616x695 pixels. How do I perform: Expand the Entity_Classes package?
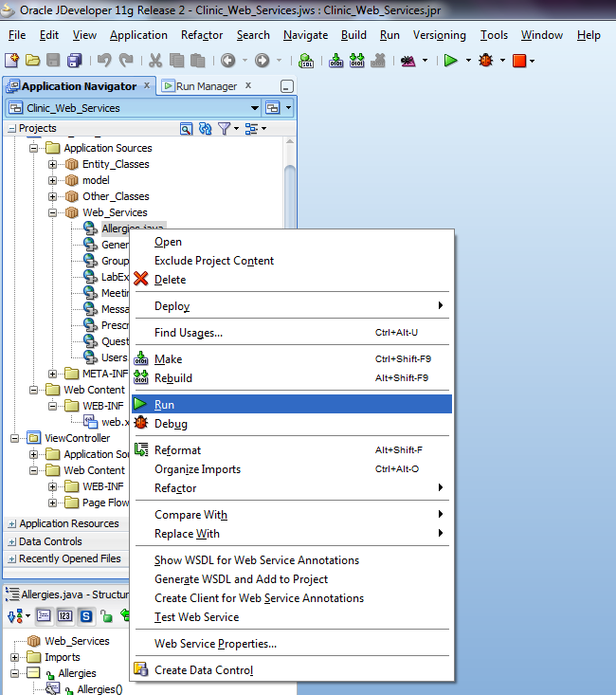coord(52,164)
